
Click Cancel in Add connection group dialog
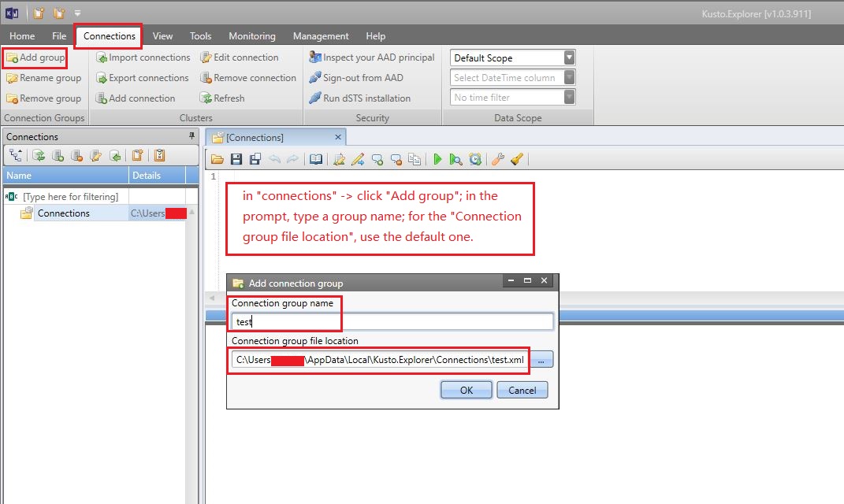tap(522, 390)
